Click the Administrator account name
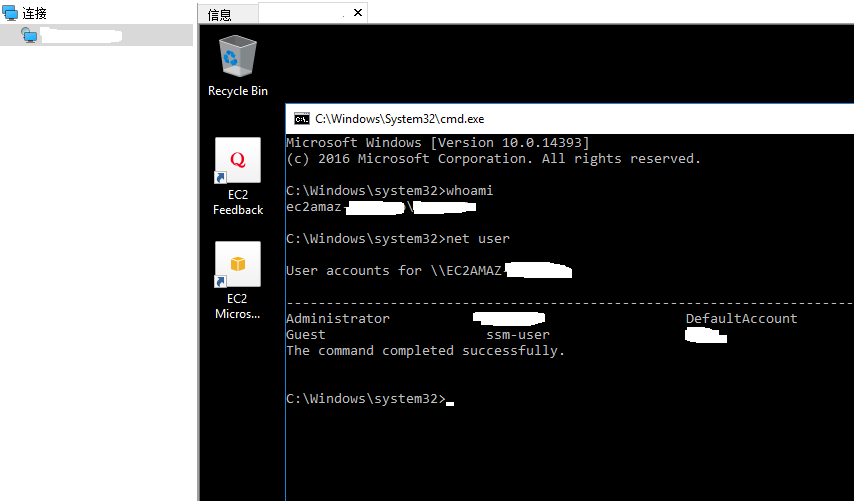The width and height of the screenshot is (854, 501). click(x=338, y=319)
